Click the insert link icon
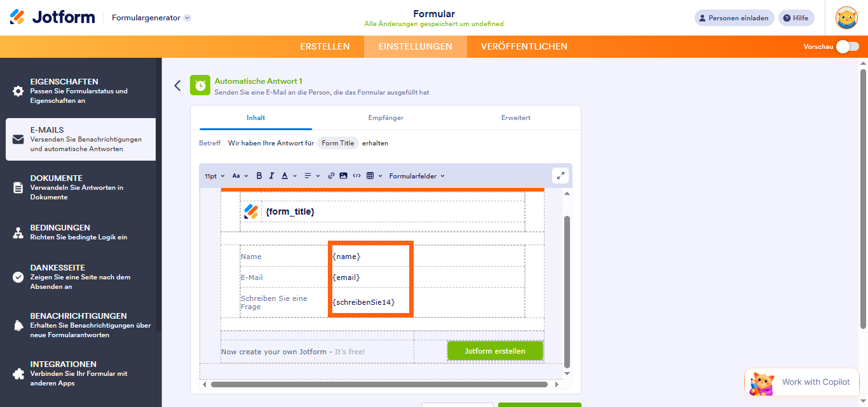Image resolution: width=868 pixels, height=407 pixels. (x=331, y=176)
